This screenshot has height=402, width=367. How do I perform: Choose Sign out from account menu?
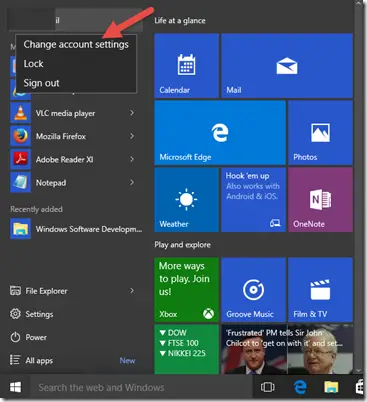(x=76, y=83)
